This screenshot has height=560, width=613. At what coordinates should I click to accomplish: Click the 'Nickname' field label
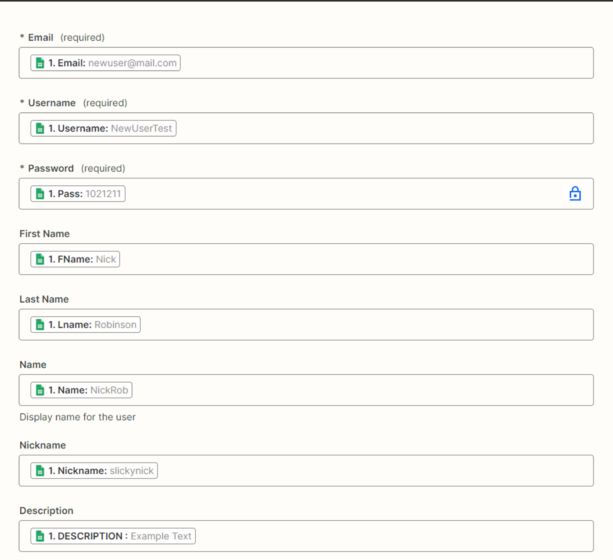coord(43,445)
